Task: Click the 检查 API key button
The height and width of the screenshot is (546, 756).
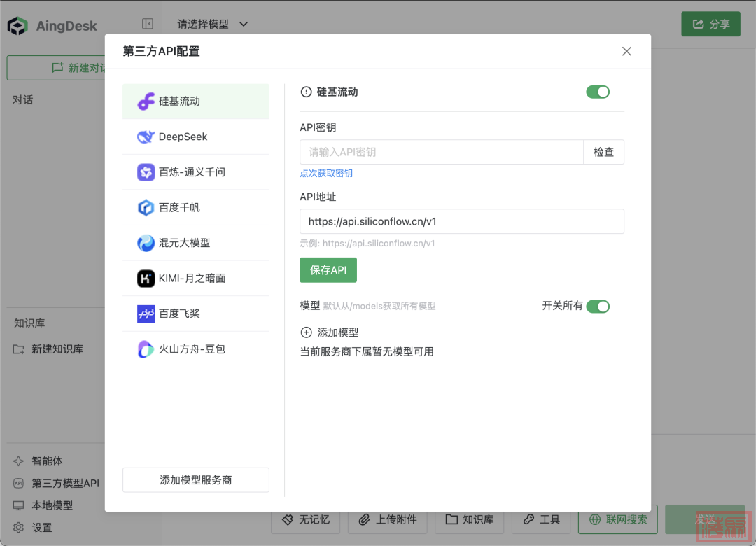Action: tap(603, 152)
